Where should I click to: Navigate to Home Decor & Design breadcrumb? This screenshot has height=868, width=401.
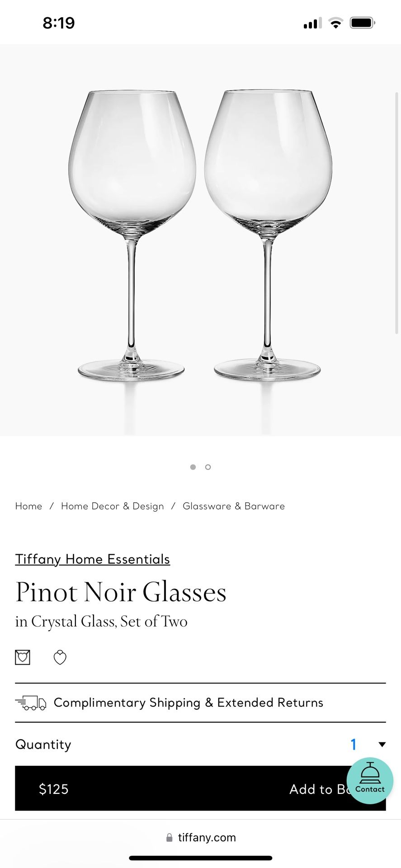[113, 506]
